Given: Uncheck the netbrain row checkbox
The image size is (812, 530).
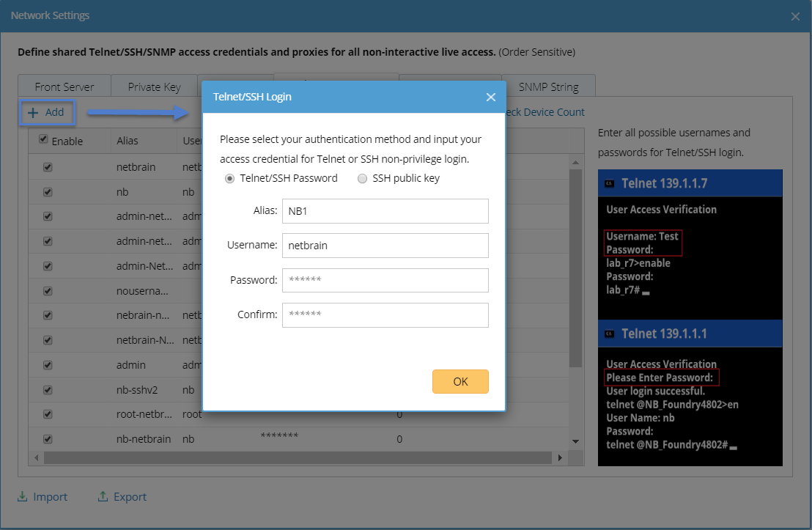Looking at the screenshot, I should coord(48,167).
